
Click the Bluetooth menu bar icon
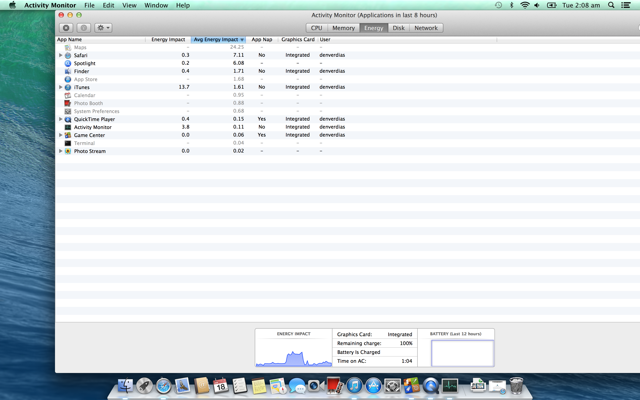point(511,5)
